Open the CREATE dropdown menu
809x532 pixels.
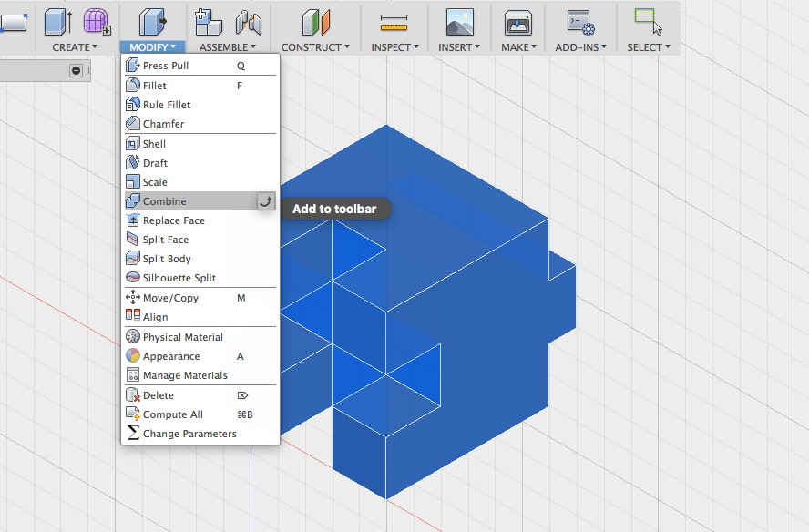click(x=75, y=47)
